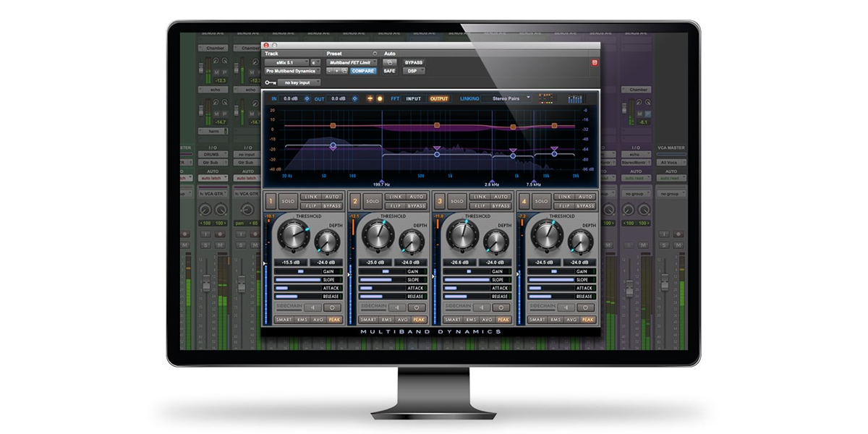Enable BYPASS on band 2
Screen dimensions: 868x434
417,205
